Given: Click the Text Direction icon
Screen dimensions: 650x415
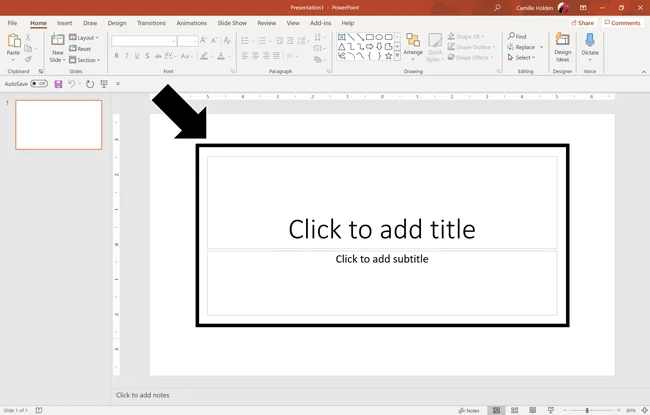Looking at the screenshot, I should click(x=318, y=38).
